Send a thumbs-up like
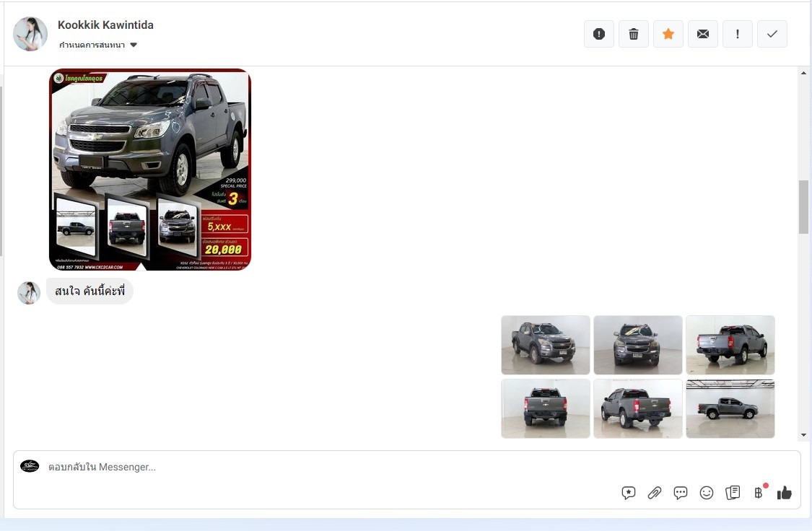The height and width of the screenshot is (531, 812). click(x=785, y=493)
